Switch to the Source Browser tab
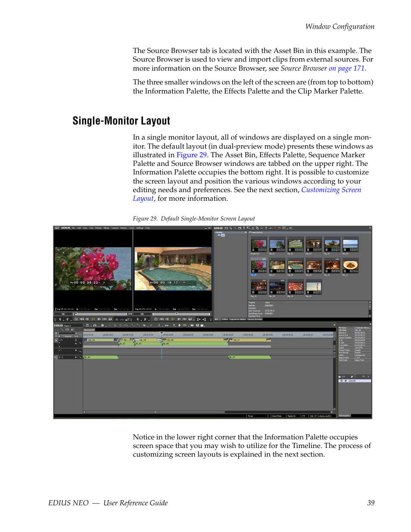This screenshot has width=411, height=532. [255, 319]
